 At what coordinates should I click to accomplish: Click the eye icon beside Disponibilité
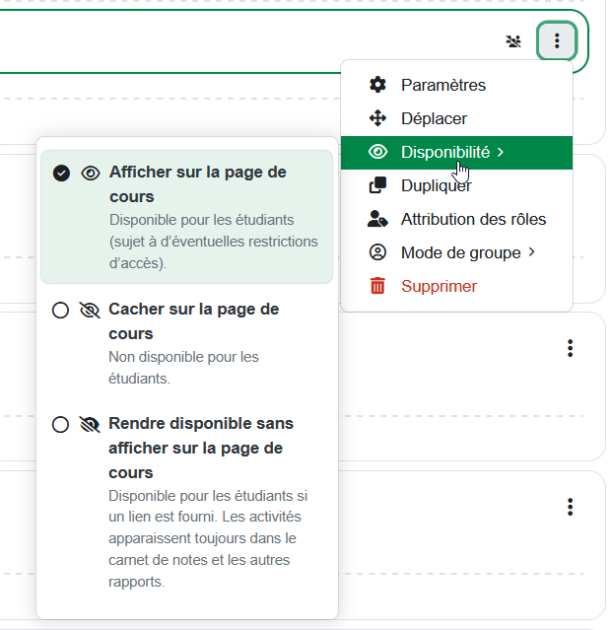pyautogui.click(x=377, y=152)
